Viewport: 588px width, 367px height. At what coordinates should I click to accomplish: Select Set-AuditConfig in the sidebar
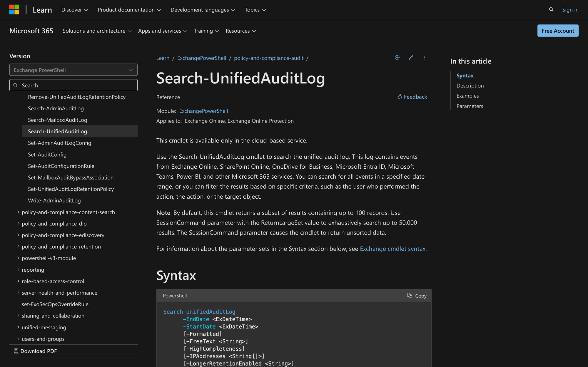47,154
